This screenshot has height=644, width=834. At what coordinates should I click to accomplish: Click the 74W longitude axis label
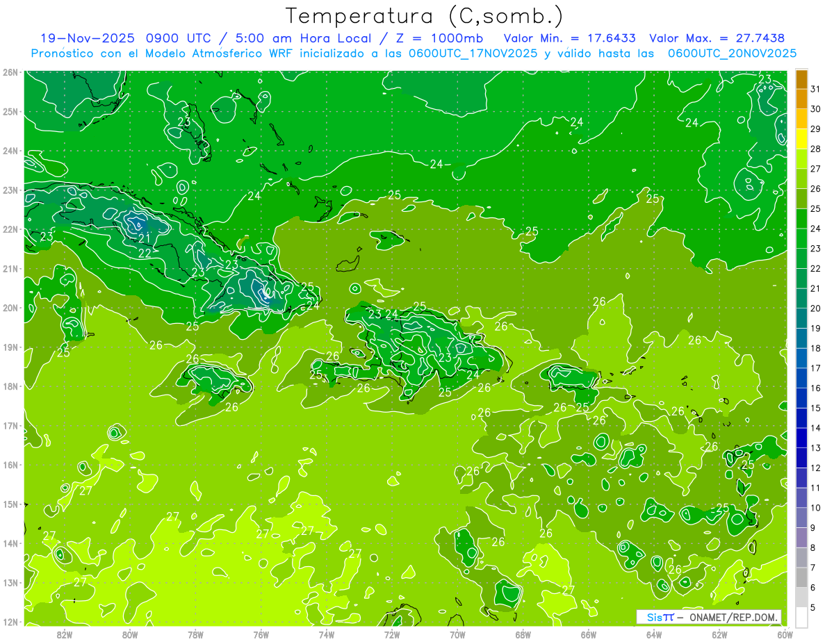326,634
